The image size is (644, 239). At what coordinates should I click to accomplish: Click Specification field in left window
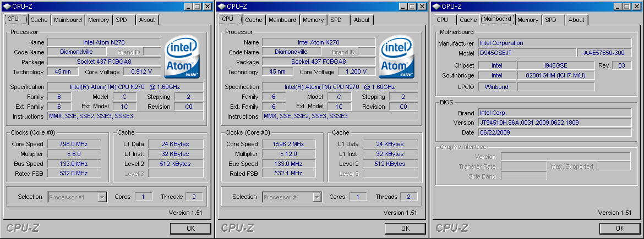point(125,87)
